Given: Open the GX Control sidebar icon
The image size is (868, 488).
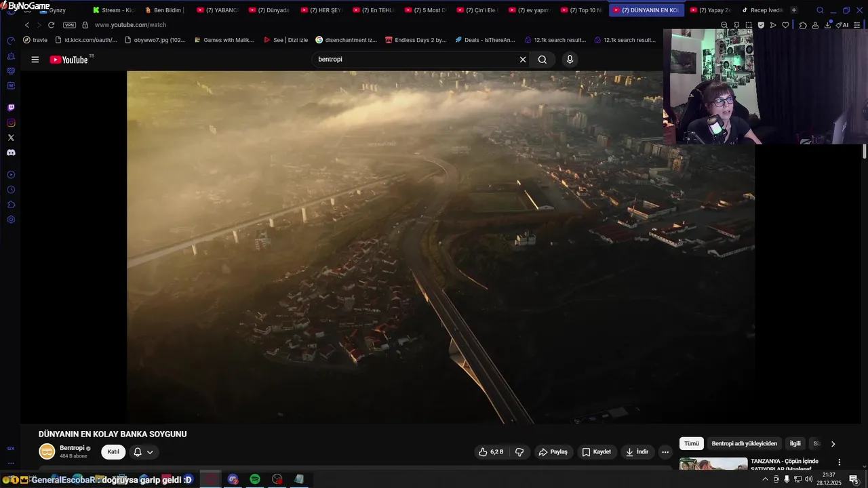Looking at the screenshot, I should [11, 449].
